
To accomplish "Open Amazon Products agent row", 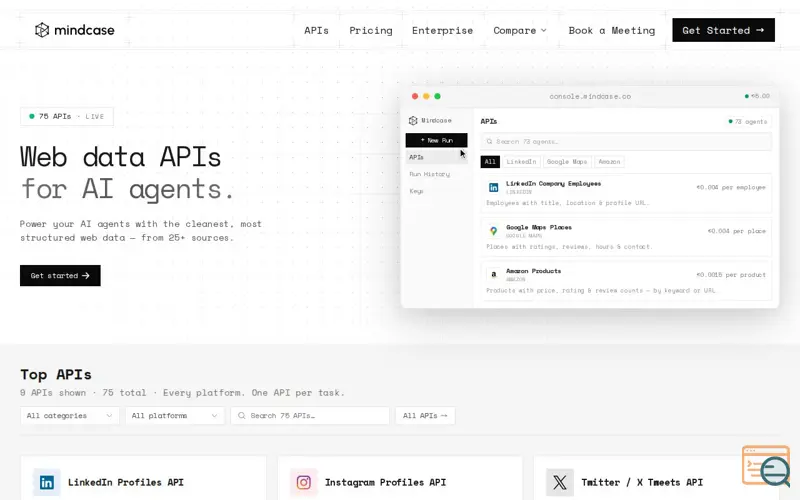I will point(626,281).
